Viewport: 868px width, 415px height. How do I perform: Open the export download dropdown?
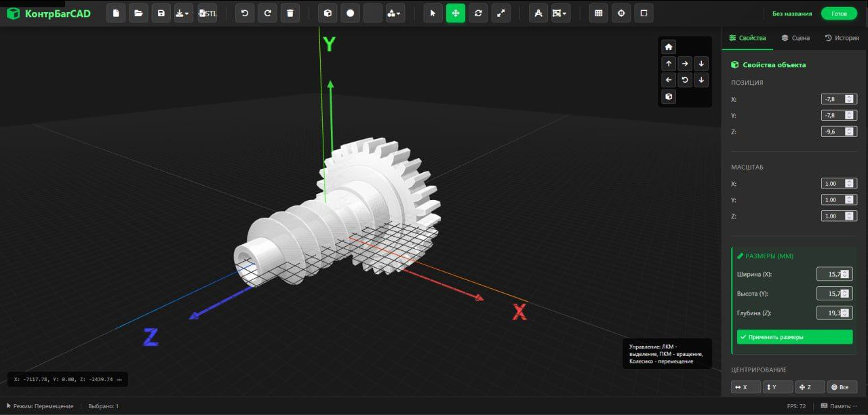(x=183, y=13)
